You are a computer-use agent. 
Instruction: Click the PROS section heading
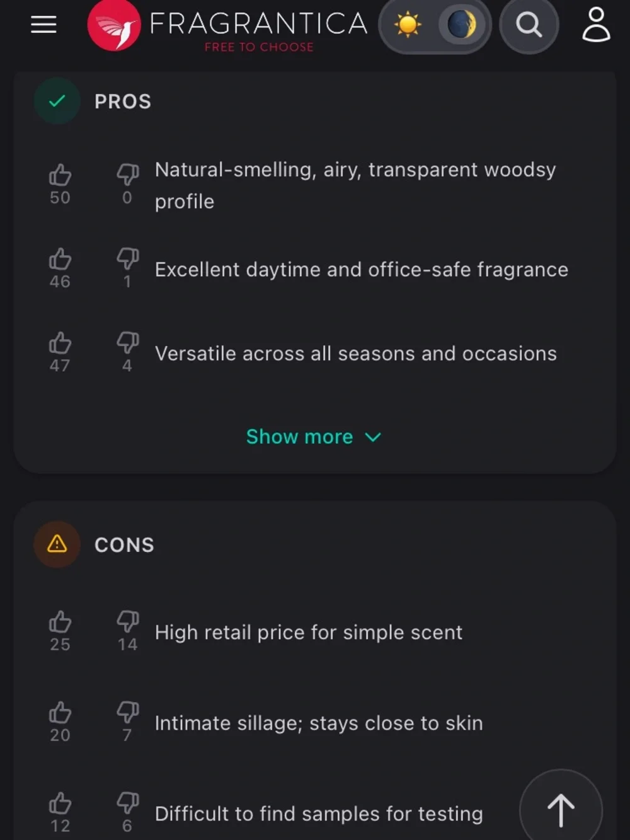[x=123, y=101]
